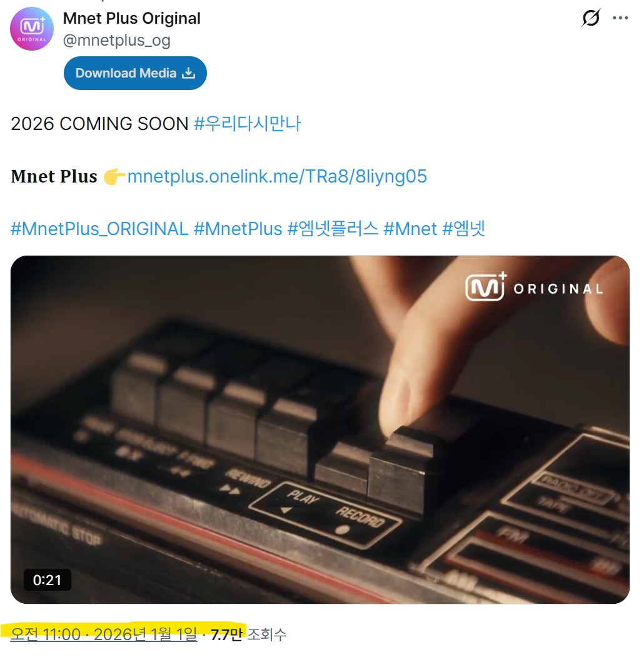
Task: Play the cassette recorder video
Action: (x=319, y=429)
